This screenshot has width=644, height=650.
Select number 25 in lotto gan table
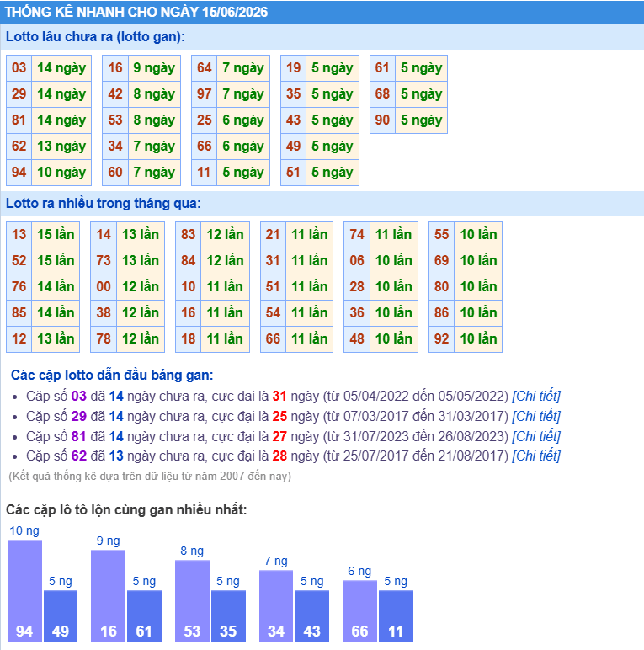click(x=205, y=120)
